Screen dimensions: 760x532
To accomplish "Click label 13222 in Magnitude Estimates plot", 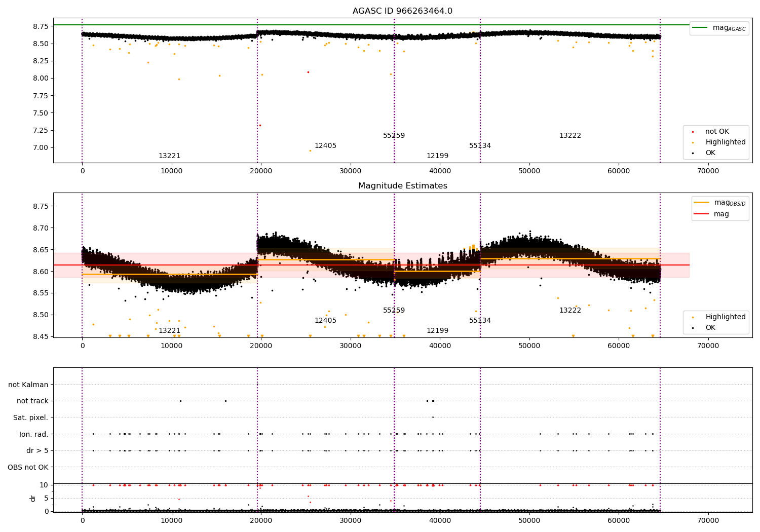I will [x=570, y=311].
